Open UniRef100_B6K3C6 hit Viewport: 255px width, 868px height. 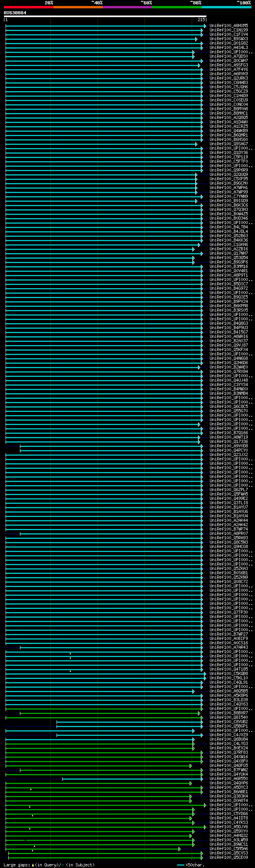(229, 205)
